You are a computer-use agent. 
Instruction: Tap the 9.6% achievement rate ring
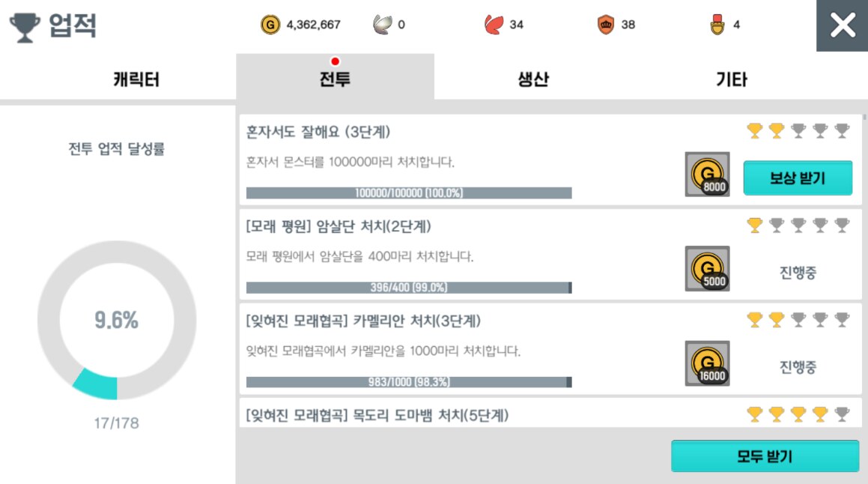[117, 320]
